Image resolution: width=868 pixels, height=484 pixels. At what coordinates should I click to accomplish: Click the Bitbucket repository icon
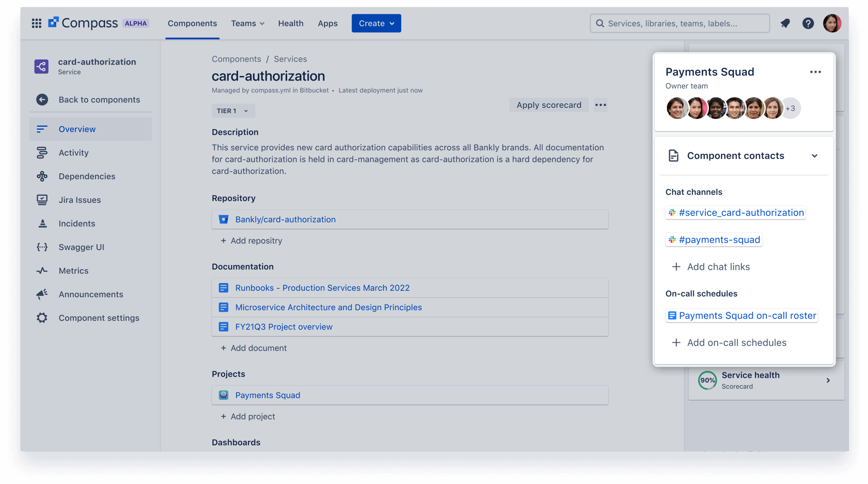pyautogui.click(x=224, y=219)
